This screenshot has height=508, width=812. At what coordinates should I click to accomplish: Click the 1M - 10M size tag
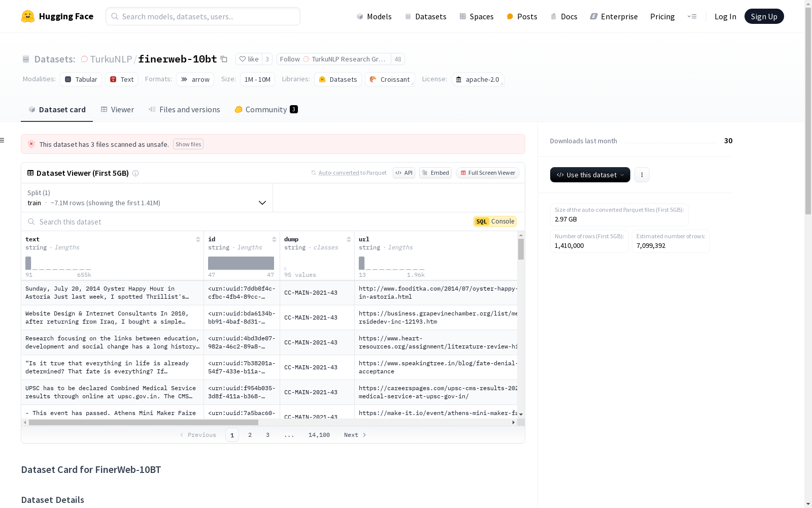[x=257, y=79]
